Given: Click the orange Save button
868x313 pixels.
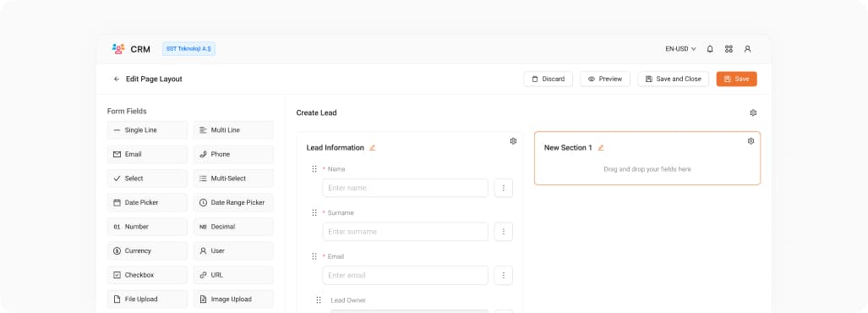Looking at the screenshot, I should pyautogui.click(x=736, y=80).
